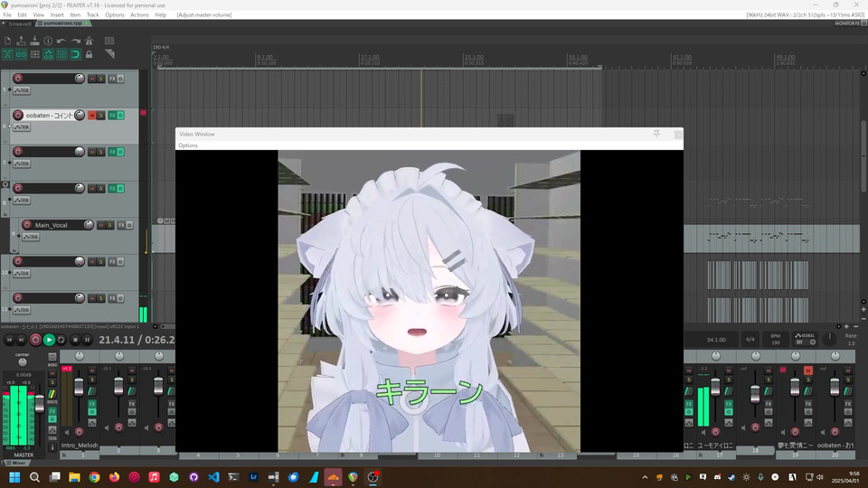The width and height of the screenshot is (868, 488).
Task: Toggle locking padlock toolbar icon
Action: click(90, 54)
